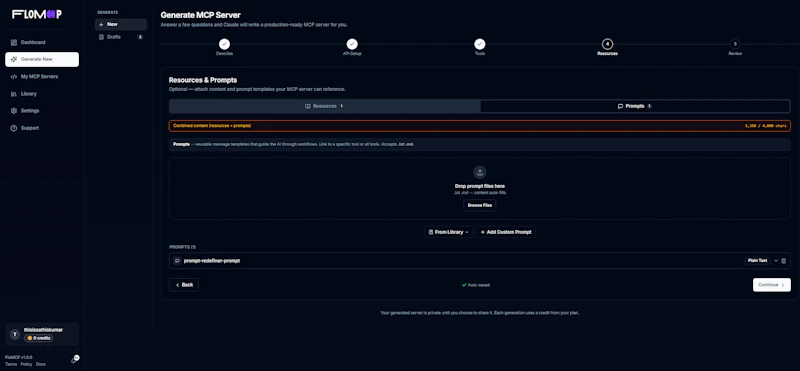The height and width of the screenshot is (371, 800).
Task: Delete prompt-redefiner-prompt with trash icon
Action: tap(784, 261)
